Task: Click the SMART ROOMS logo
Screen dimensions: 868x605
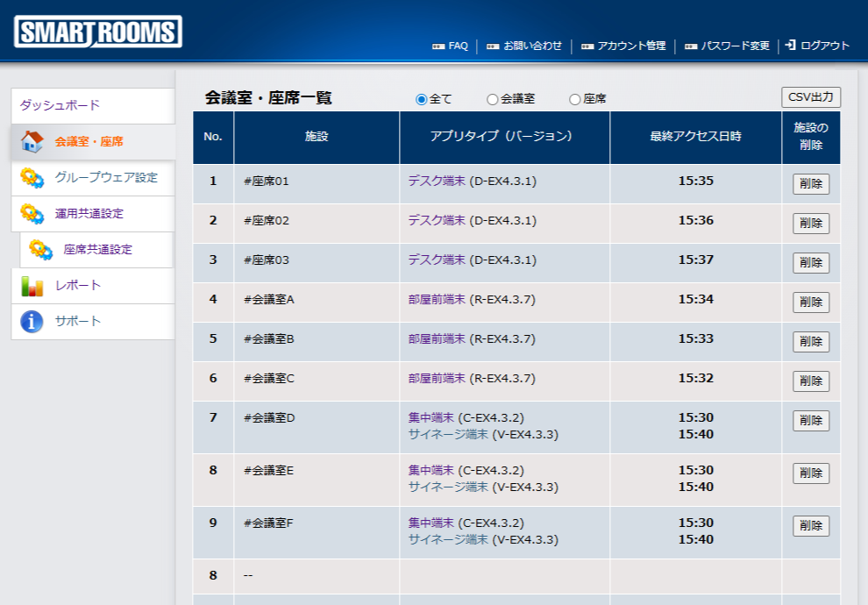Action: click(98, 32)
